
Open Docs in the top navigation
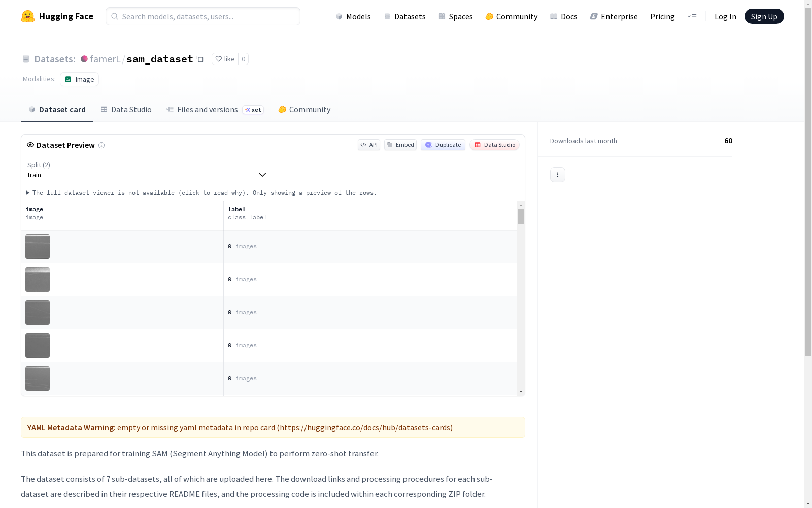pyautogui.click(x=564, y=16)
